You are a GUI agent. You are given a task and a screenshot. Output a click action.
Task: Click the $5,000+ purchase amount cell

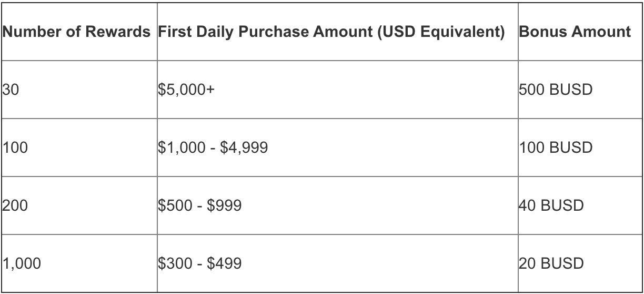pyautogui.click(x=338, y=90)
